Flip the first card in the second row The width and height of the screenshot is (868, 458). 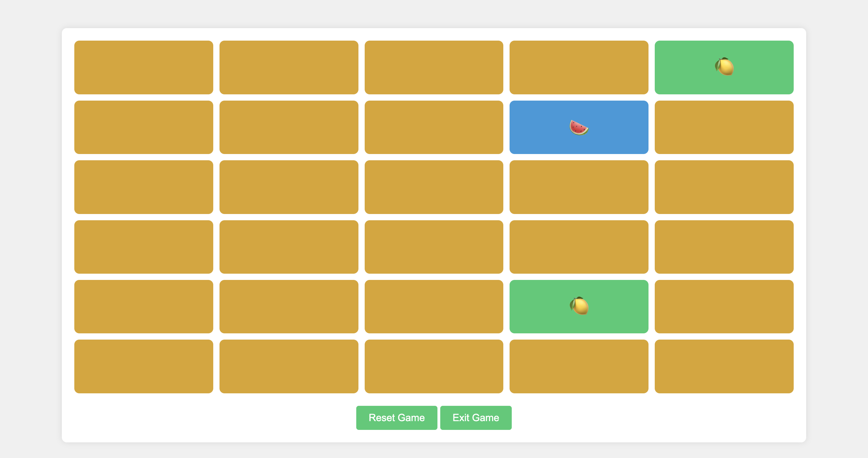tap(144, 127)
